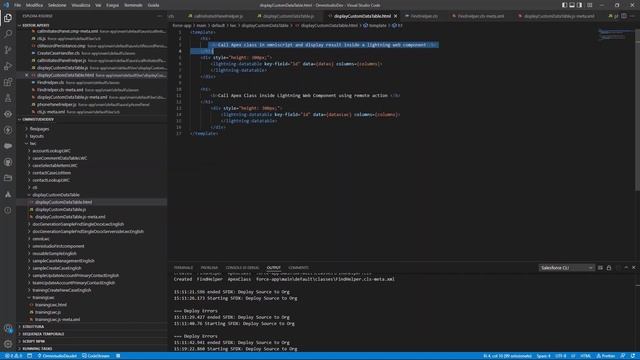Open the Esegui menu

(x=113, y=5)
